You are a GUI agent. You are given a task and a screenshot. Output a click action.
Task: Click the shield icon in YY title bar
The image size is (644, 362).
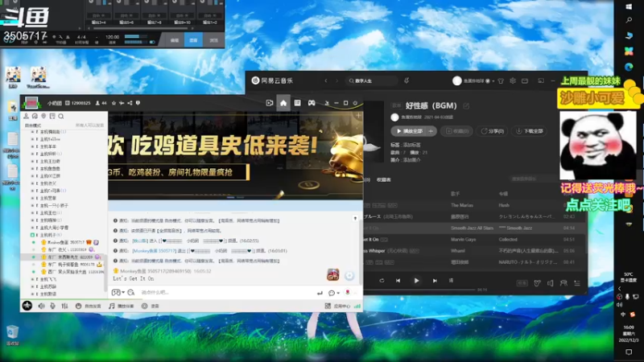coord(138,103)
